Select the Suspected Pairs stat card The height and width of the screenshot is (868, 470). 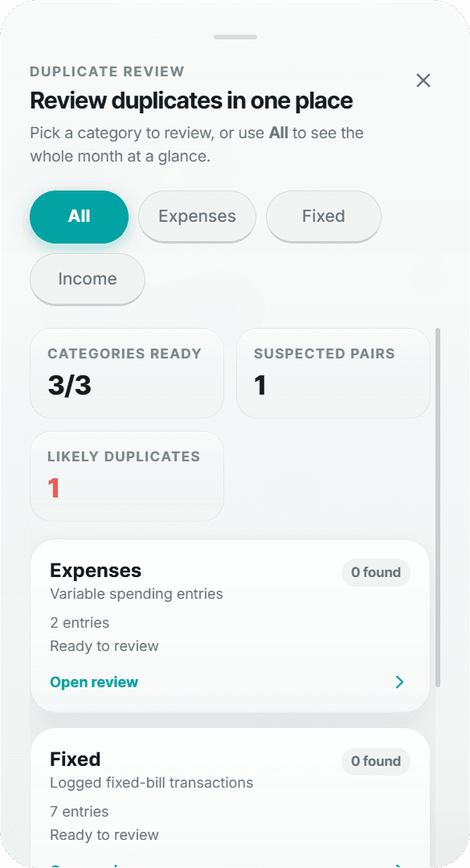(333, 373)
